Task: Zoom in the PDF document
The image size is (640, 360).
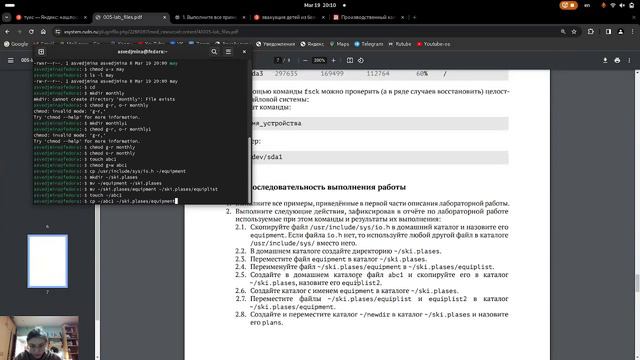Action: click(333, 60)
